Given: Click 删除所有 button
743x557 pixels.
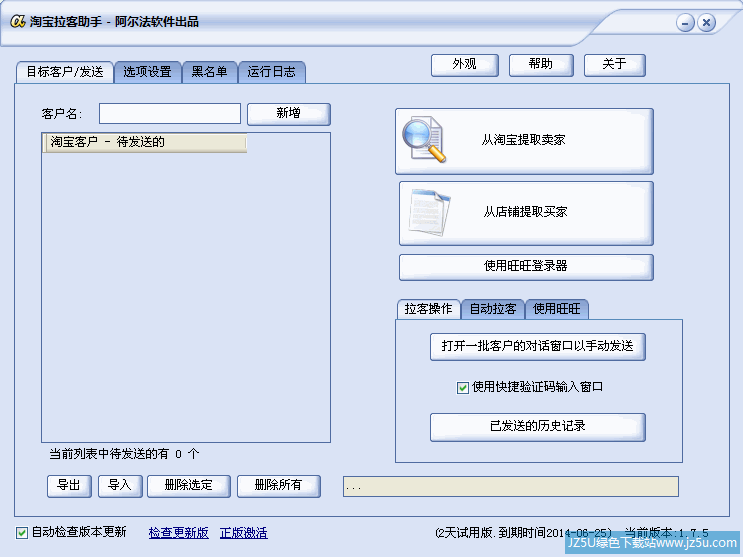Looking at the screenshot, I should pyautogui.click(x=279, y=486).
